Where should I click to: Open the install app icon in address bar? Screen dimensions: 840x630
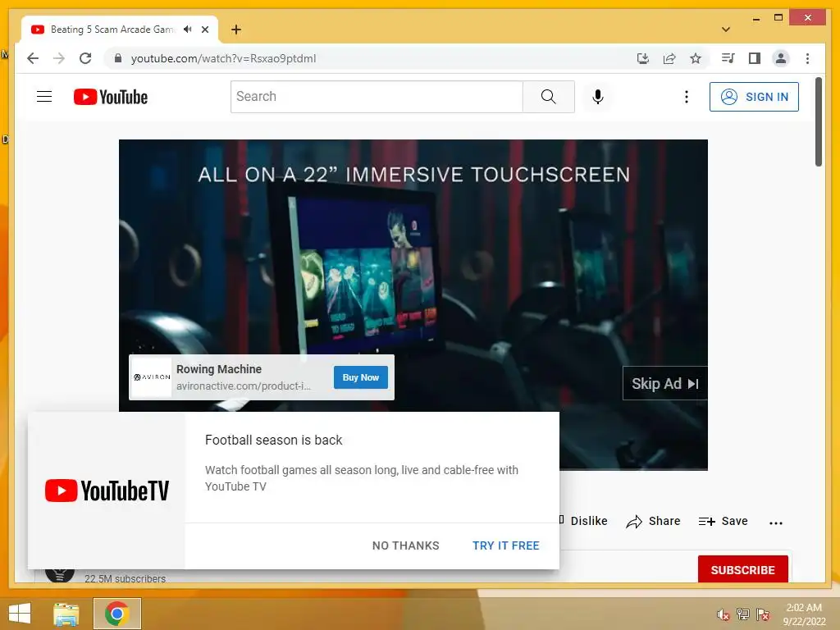[643, 58]
